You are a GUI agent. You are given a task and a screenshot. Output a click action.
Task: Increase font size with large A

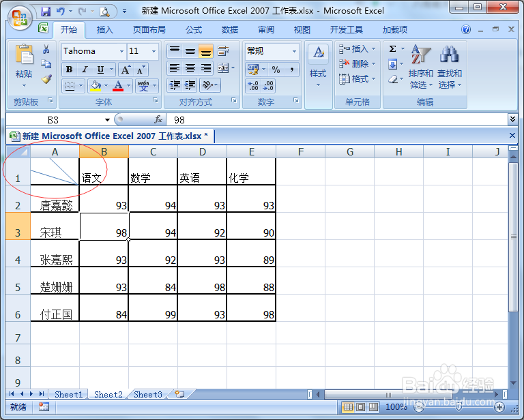(126, 70)
